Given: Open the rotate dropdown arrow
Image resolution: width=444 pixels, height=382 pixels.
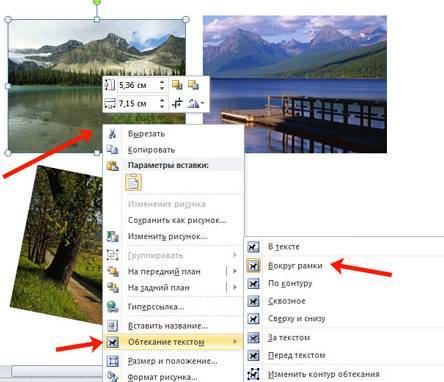Looking at the screenshot, I should [202, 104].
